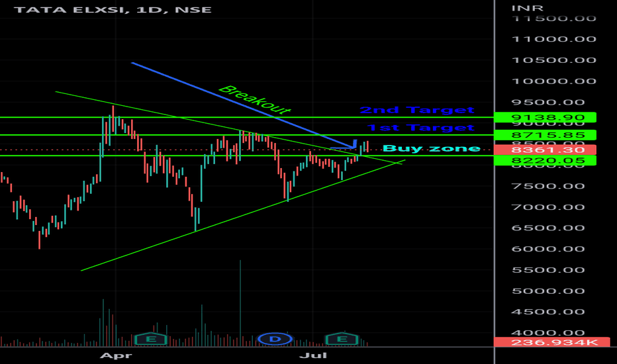
Task: Click the first green E earnings marker near Apr
Action: tap(151, 339)
